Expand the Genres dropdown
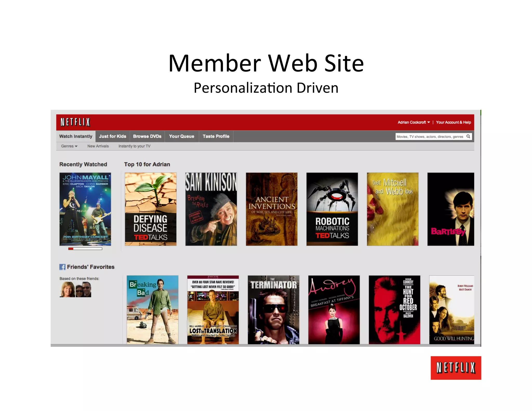The image size is (532, 411). click(x=69, y=146)
